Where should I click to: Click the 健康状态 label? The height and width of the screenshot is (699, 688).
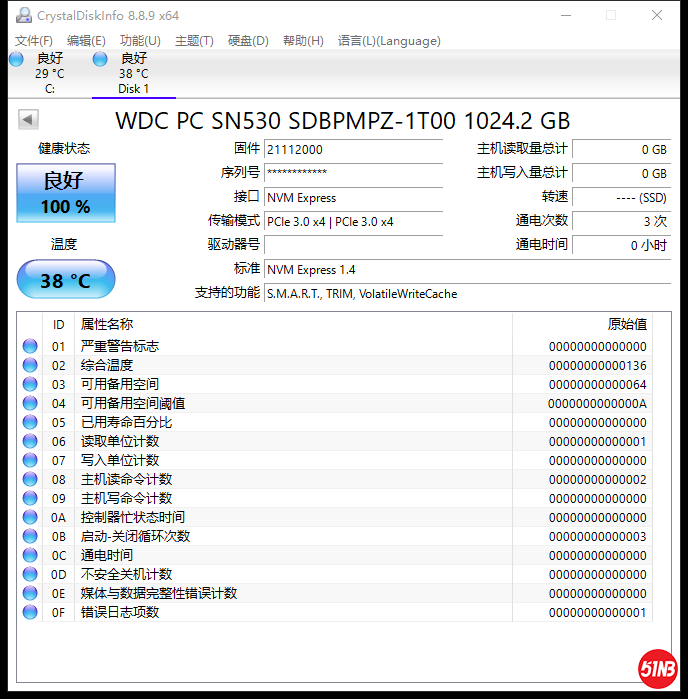click(64, 148)
